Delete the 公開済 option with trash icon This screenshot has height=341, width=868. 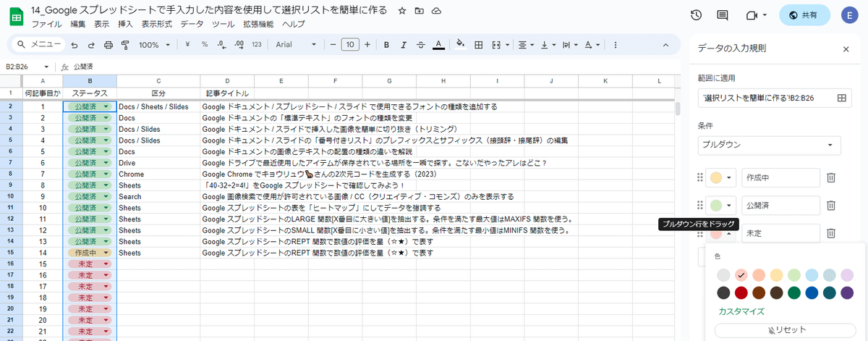832,206
